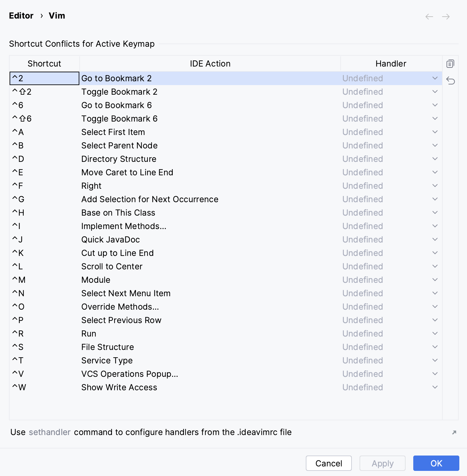Screen dimensions: 467x476
Task: Click the Shortcut column header
Action: click(x=44, y=64)
